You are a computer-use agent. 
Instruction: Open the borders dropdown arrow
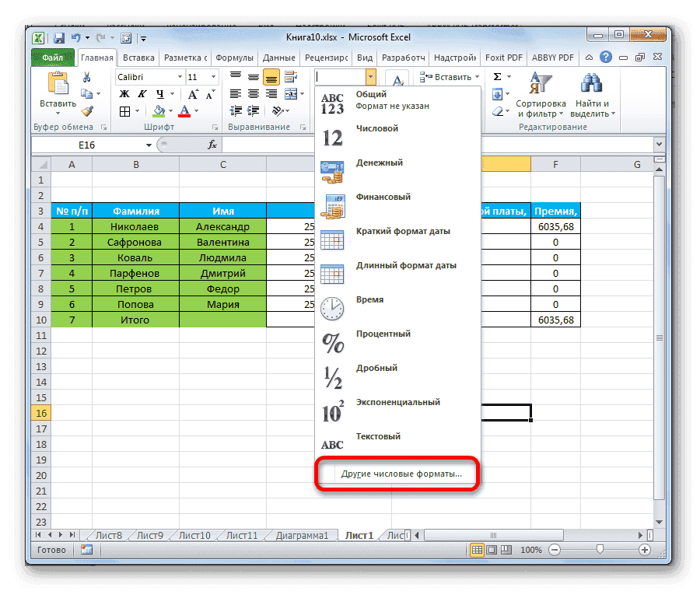pos(137,111)
